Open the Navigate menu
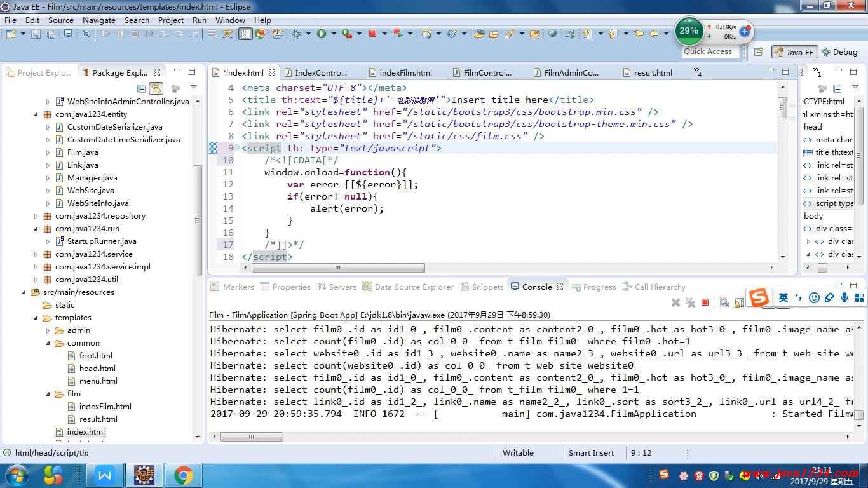868x488 pixels. coord(98,20)
